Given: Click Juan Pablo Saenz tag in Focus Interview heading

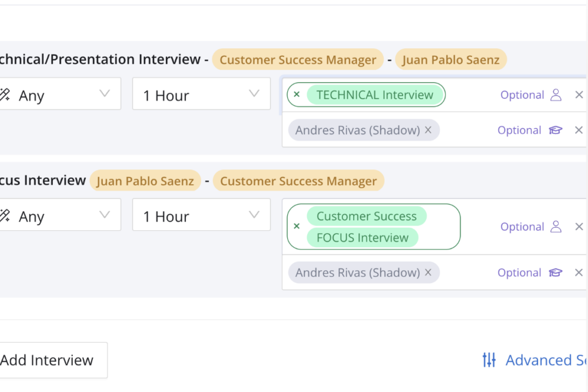Looking at the screenshot, I should click(145, 181).
